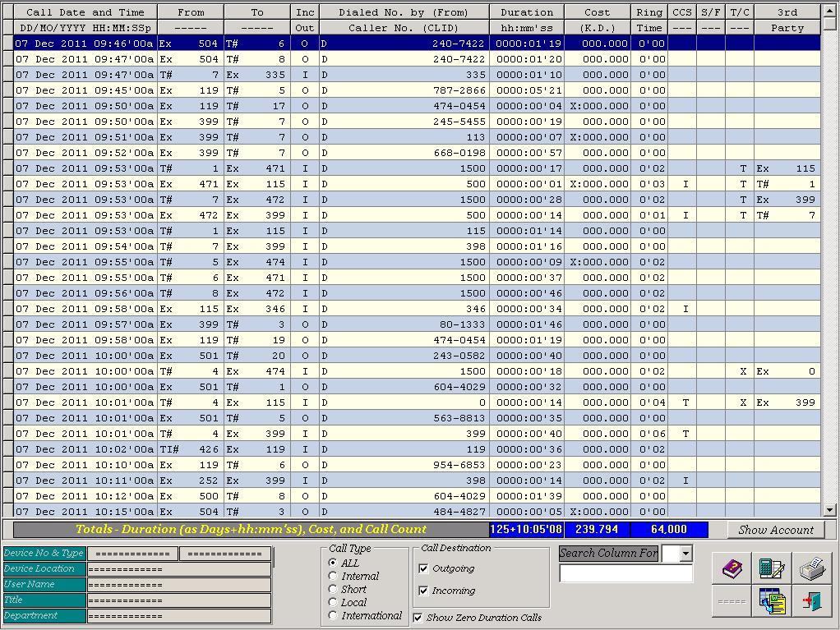Choose the Short call type option
This screenshot has height=630, width=840.
click(333, 589)
